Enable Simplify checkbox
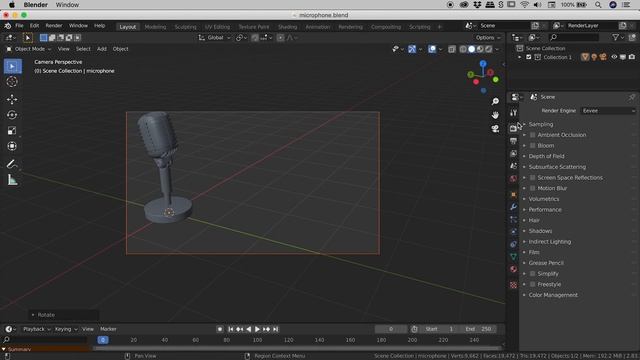The height and width of the screenshot is (360, 640). click(533, 273)
